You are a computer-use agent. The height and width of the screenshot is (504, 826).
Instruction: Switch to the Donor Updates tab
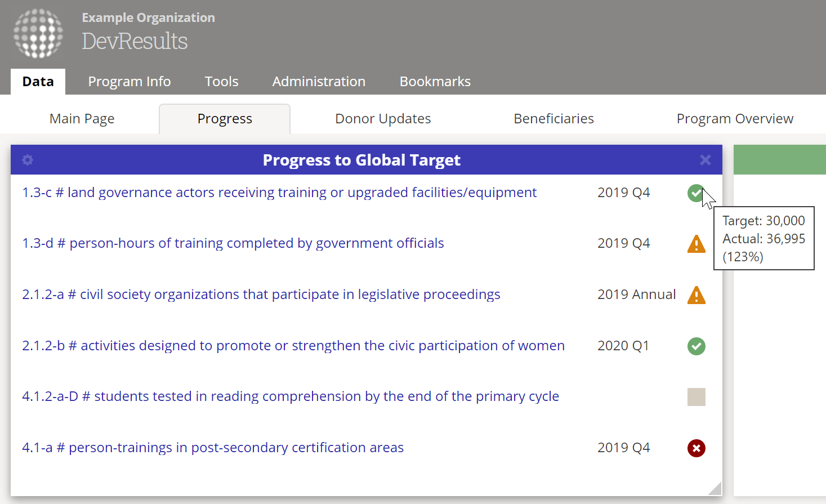click(383, 119)
